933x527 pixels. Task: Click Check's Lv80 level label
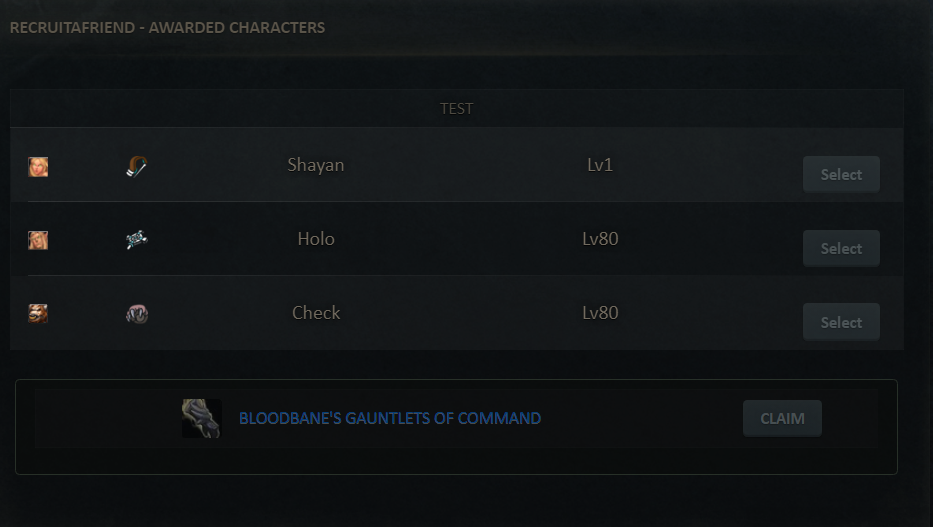(600, 312)
